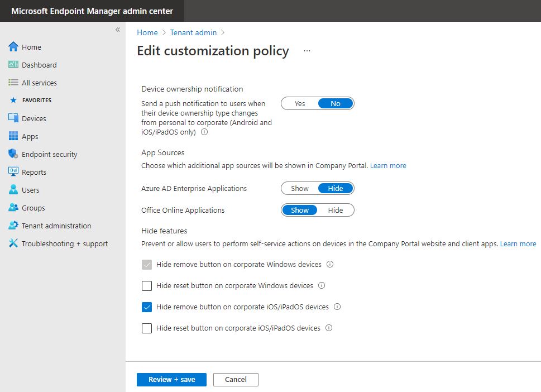Check Hide reset button on iOS/iPadOS devices
Image resolution: width=541 pixels, height=392 pixels.
(x=147, y=328)
